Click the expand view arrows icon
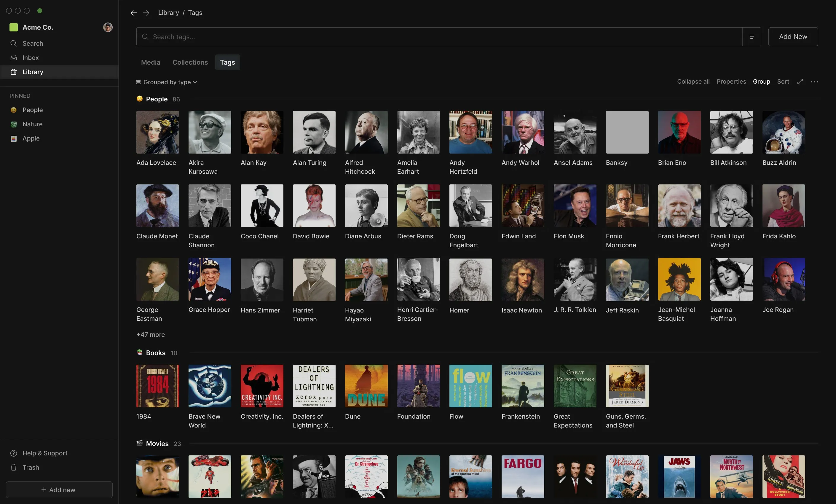The image size is (836, 504). click(x=800, y=82)
